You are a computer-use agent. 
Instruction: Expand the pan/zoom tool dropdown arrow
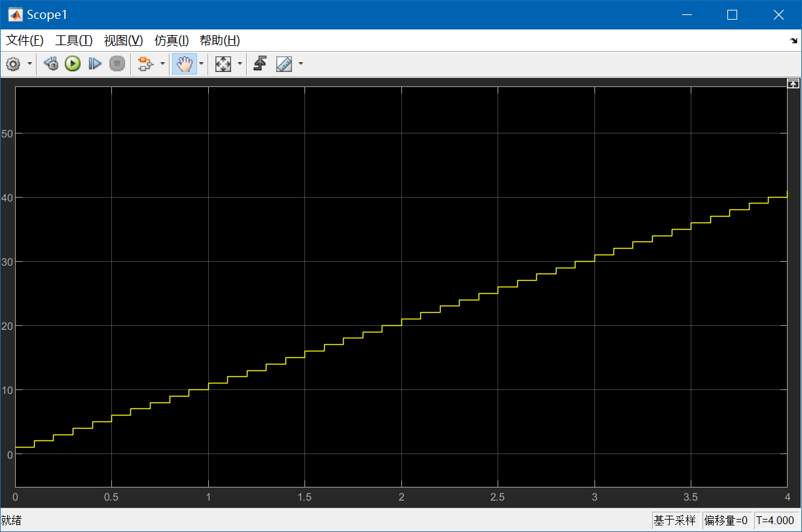(x=201, y=64)
